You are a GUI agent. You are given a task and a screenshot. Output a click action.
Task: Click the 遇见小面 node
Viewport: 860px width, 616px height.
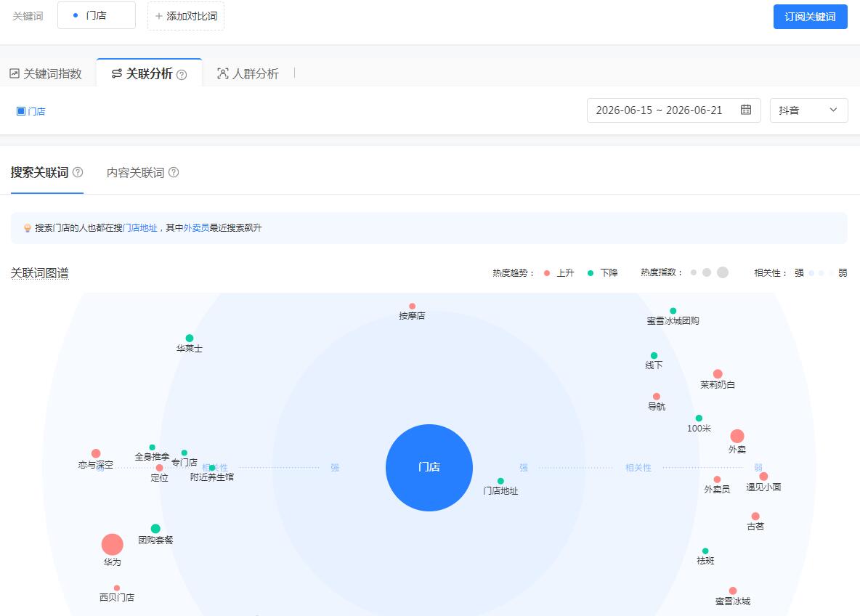pyautogui.click(x=763, y=477)
